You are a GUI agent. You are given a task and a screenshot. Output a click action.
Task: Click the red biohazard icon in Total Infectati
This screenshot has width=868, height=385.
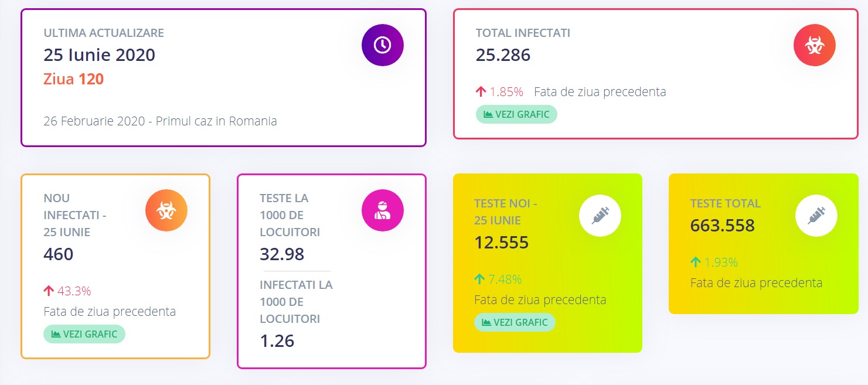814,45
